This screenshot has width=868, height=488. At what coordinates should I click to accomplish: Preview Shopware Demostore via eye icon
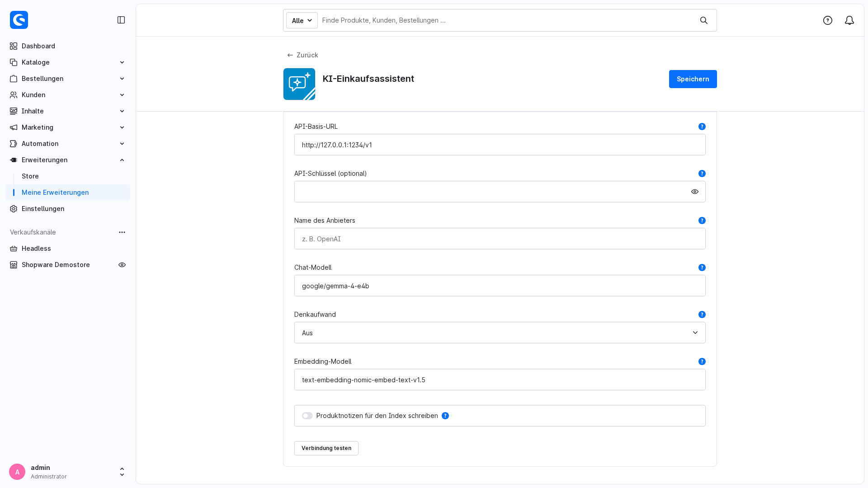coord(122,265)
